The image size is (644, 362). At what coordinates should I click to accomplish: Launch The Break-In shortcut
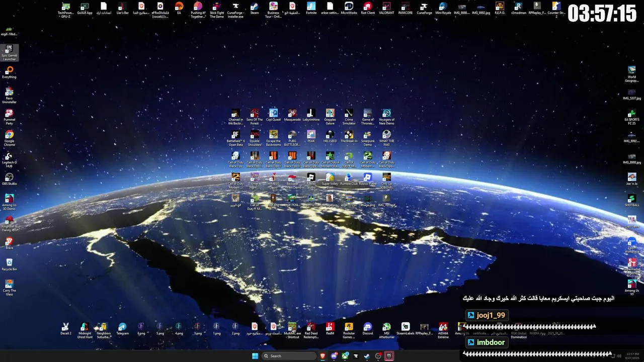click(349, 136)
